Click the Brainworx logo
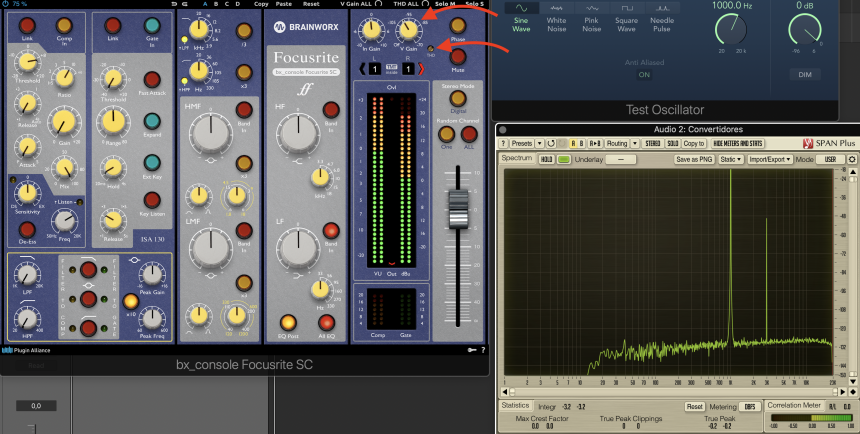Viewport: 860px width, 434px height. click(x=306, y=26)
